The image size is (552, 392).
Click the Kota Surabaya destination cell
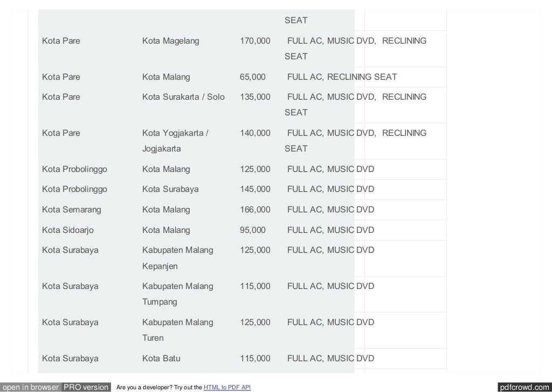tap(170, 189)
